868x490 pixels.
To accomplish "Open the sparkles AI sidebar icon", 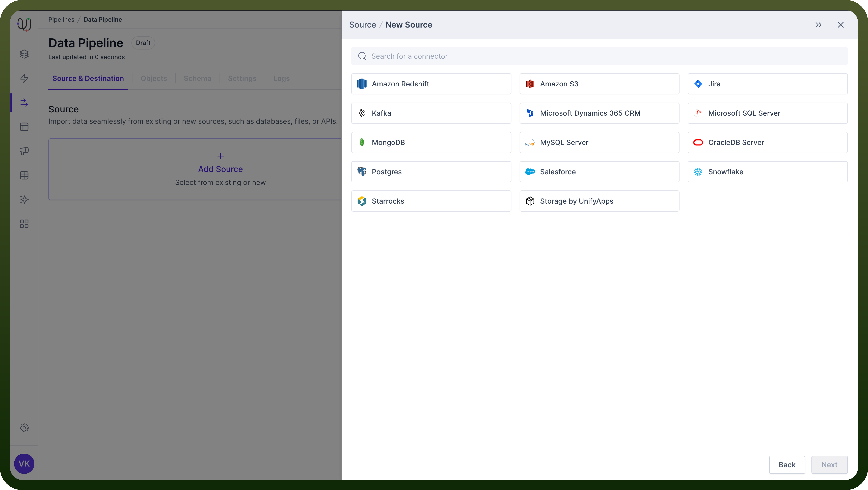I will click(x=24, y=200).
